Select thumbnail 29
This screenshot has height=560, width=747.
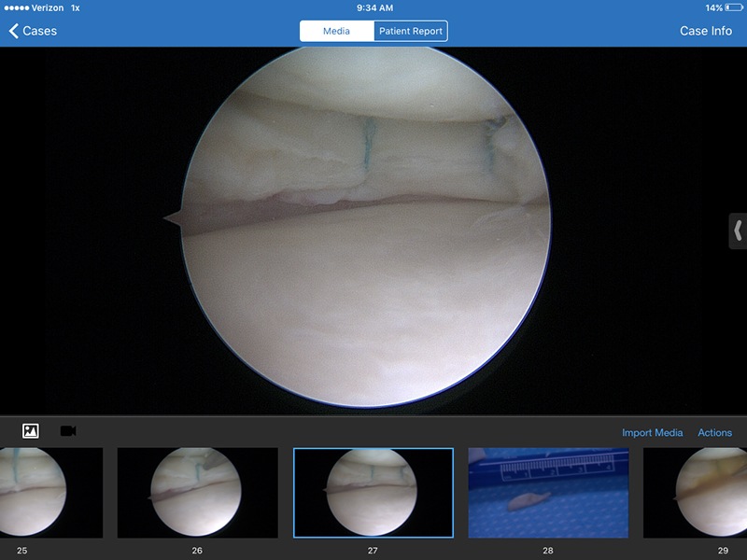[x=695, y=493]
